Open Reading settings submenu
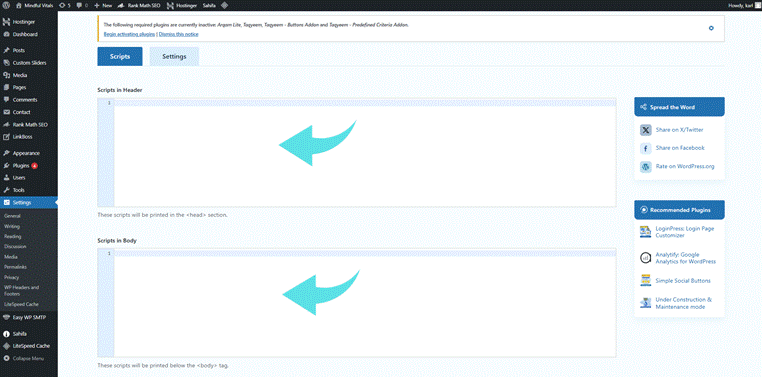 [13, 237]
